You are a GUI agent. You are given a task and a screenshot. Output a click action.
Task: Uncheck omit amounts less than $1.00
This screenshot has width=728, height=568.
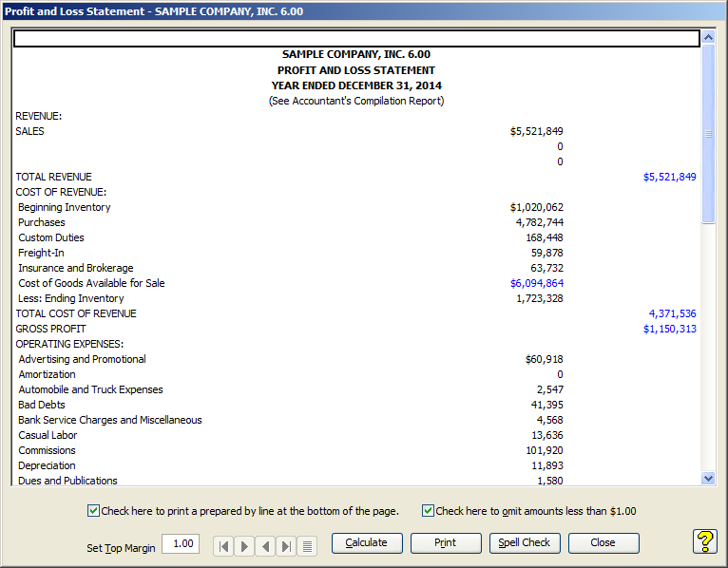pyautogui.click(x=428, y=511)
